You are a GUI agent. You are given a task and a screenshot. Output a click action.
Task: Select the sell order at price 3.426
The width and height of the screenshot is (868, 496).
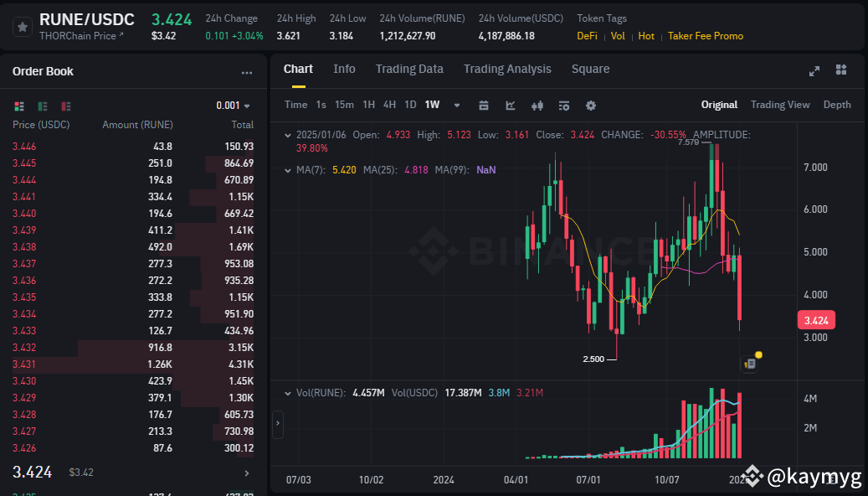(x=133, y=447)
